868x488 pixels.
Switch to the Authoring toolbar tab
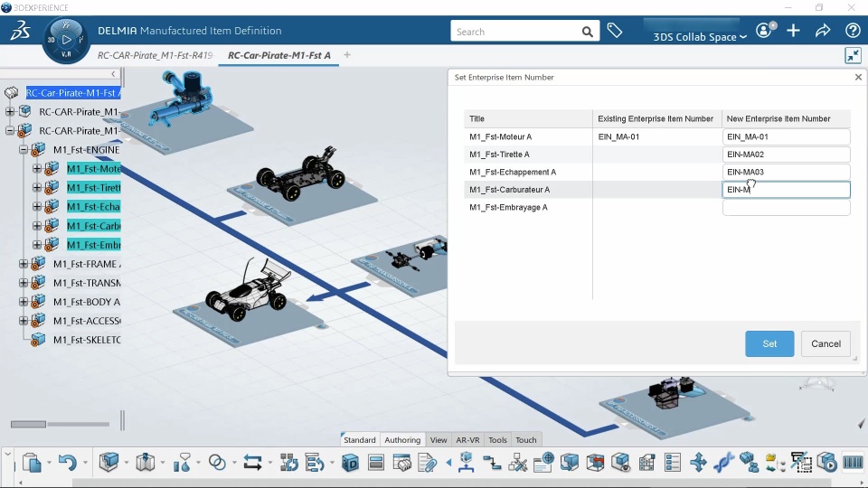[x=402, y=440]
